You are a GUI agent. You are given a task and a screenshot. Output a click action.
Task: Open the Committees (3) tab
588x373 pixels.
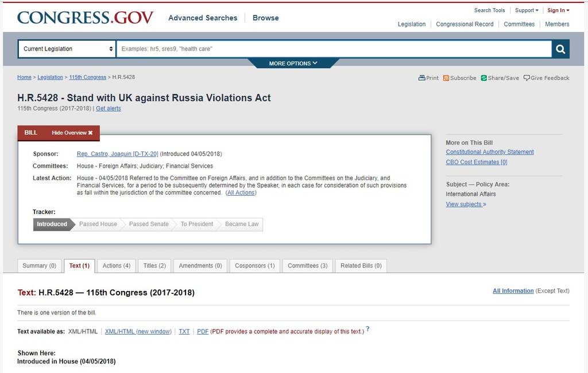(x=308, y=266)
